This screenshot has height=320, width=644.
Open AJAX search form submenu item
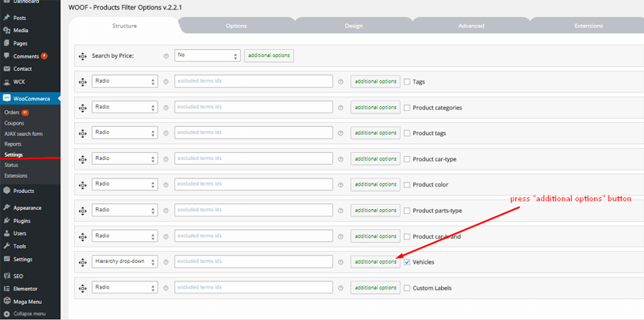pos(23,133)
